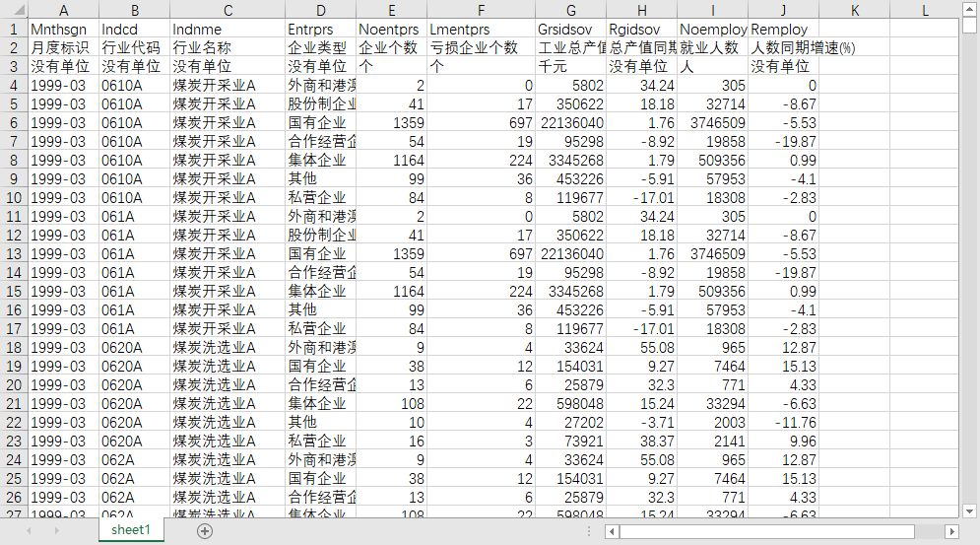980x545 pixels.
Task: Click cell containing Indcd
Action: pyautogui.click(x=134, y=29)
